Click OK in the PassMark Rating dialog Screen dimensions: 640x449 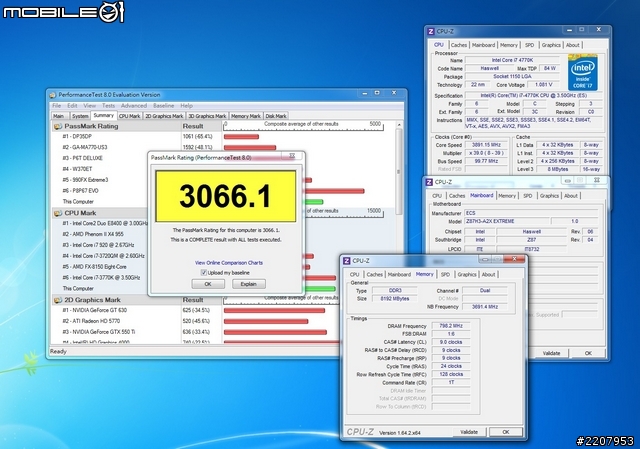pos(208,284)
